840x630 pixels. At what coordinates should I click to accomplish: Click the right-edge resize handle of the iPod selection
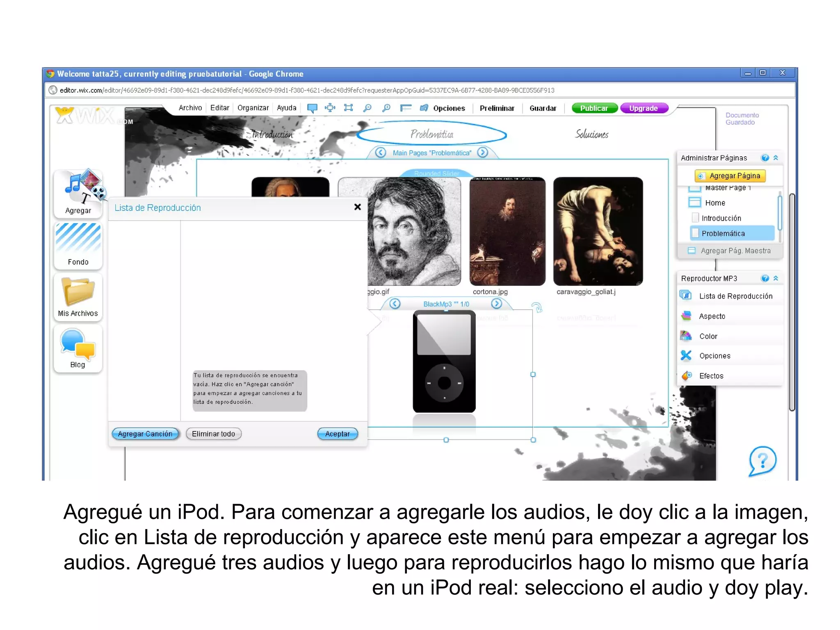pyautogui.click(x=533, y=374)
